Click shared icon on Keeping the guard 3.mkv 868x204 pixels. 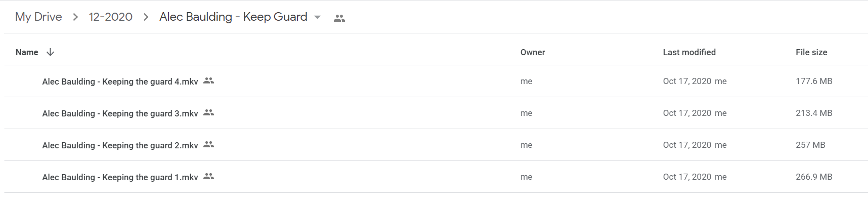(208, 112)
